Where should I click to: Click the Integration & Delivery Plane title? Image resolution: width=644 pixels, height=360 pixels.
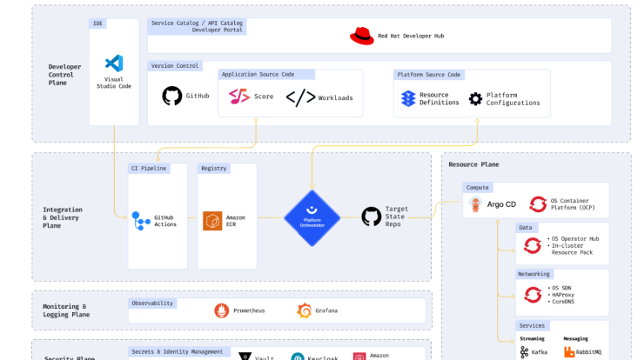(x=63, y=217)
